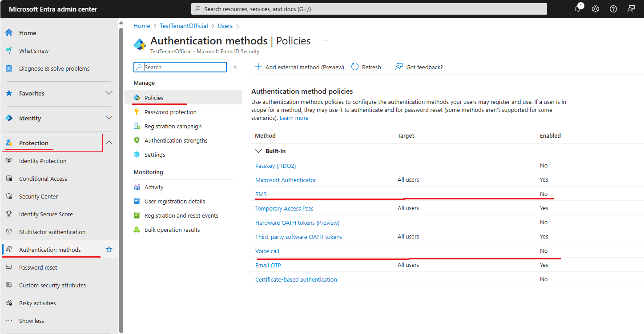Open the notifications bell icon
Screen dimensions: 644x334
578,9
